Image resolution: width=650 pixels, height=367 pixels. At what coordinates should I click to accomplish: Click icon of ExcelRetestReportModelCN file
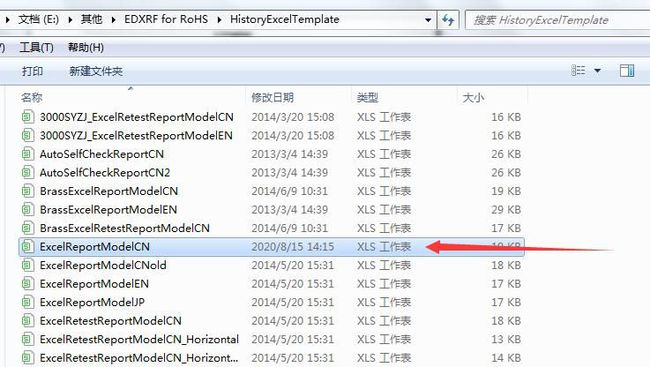pyautogui.click(x=27, y=321)
